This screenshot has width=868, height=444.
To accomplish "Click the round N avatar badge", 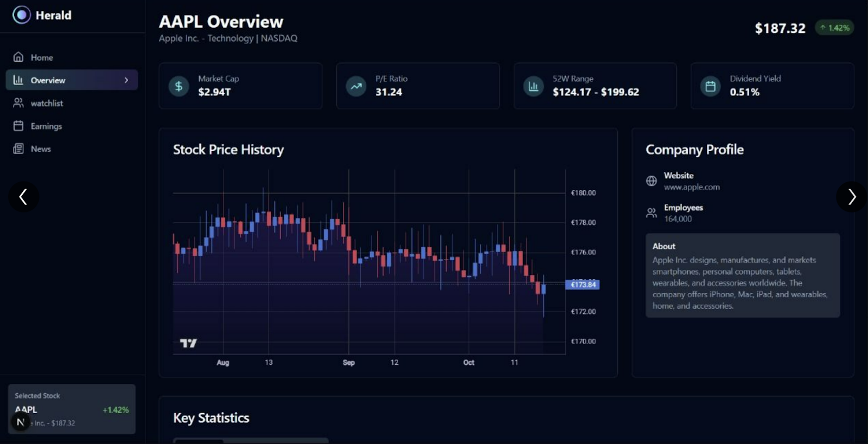I will pos(21,422).
